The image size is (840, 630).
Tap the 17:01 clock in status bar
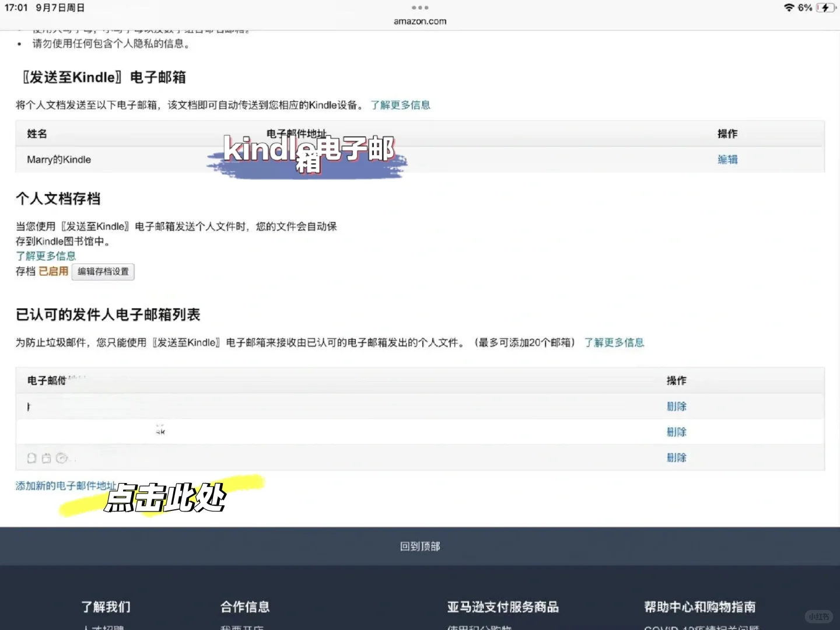pyautogui.click(x=16, y=8)
